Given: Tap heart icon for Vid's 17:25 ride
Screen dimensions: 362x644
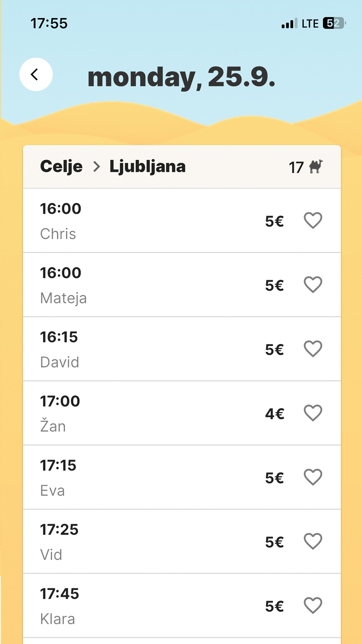Looking at the screenshot, I should [313, 541].
